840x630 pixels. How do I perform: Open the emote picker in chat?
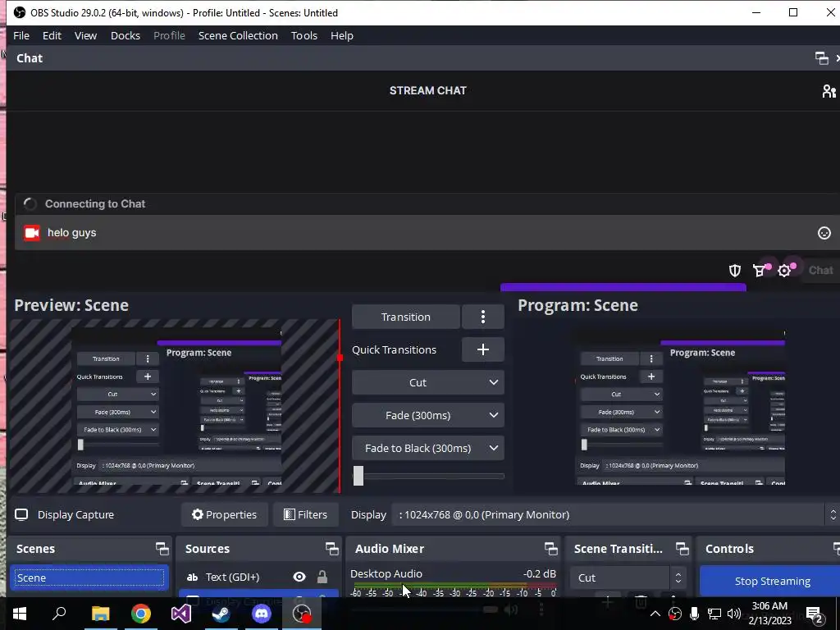(x=824, y=233)
